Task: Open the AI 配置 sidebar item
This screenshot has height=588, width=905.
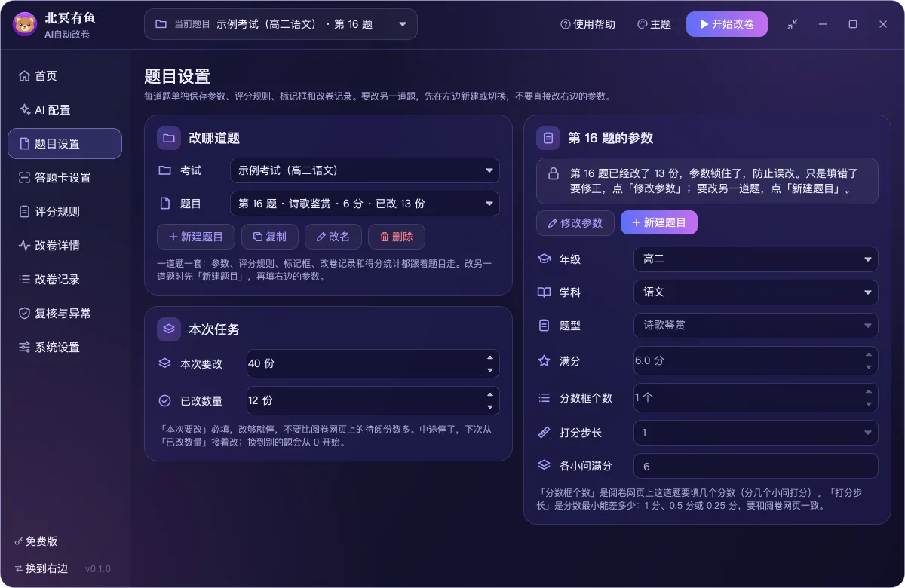Action: (65, 110)
